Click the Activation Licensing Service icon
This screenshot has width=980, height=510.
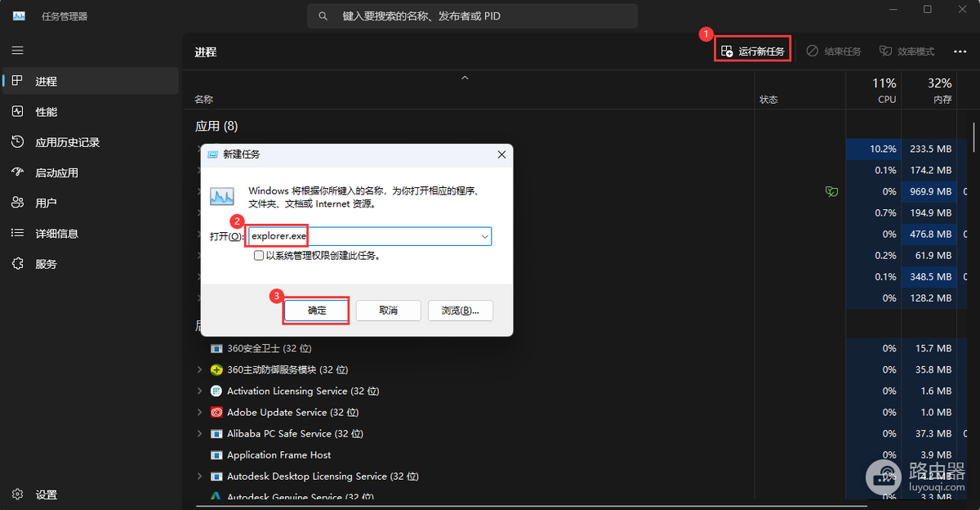pos(216,391)
